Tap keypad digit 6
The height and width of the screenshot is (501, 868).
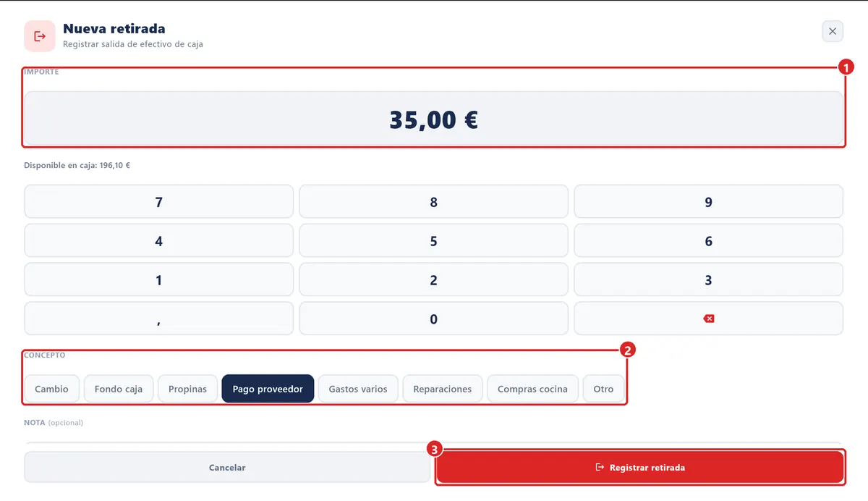tap(708, 241)
